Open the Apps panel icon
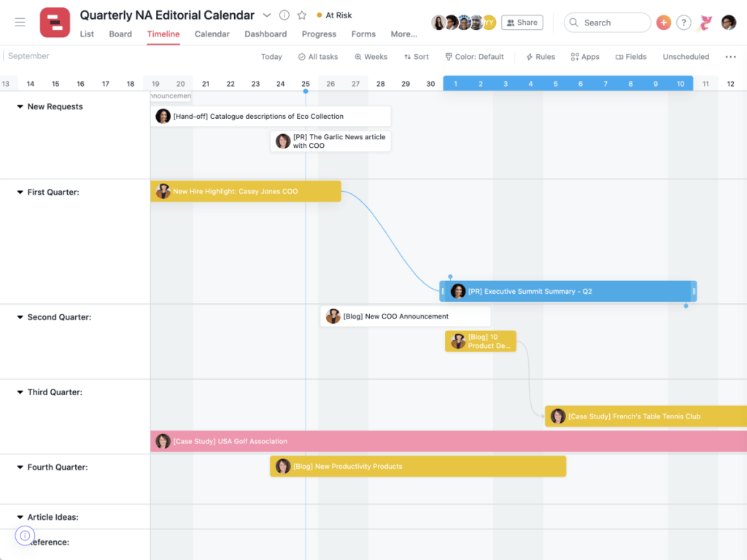The width and height of the screenshot is (747, 560). click(x=581, y=56)
